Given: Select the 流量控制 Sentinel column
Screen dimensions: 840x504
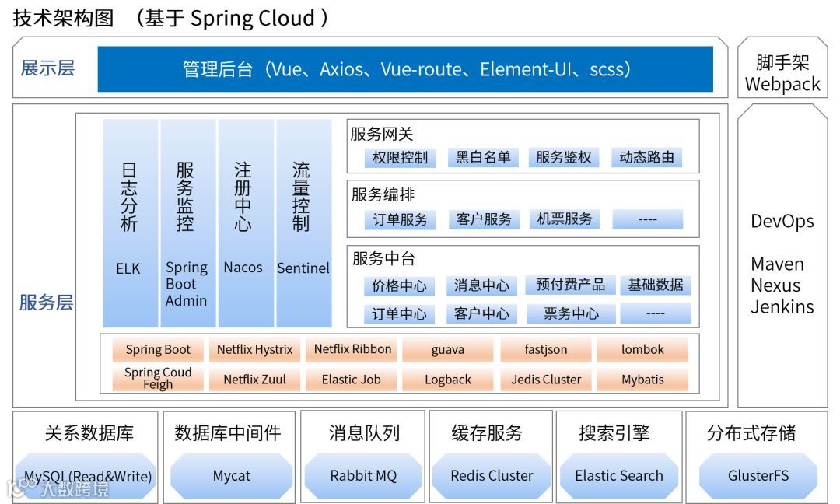Looking at the screenshot, I should point(304,222).
